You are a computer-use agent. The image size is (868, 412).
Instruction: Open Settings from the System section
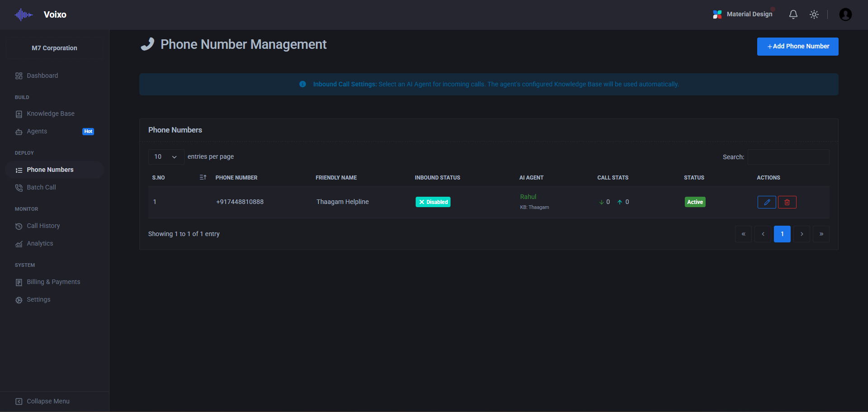point(38,299)
